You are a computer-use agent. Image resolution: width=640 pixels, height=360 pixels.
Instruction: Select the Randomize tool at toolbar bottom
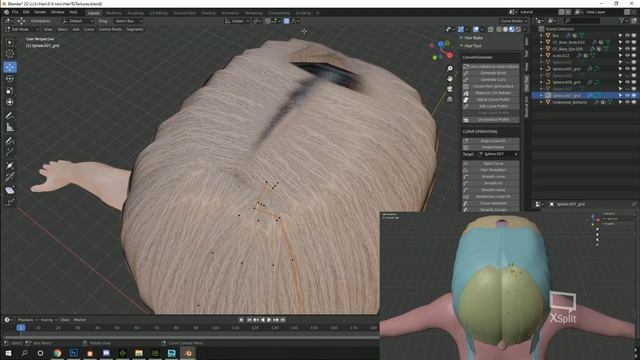coord(10,202)
